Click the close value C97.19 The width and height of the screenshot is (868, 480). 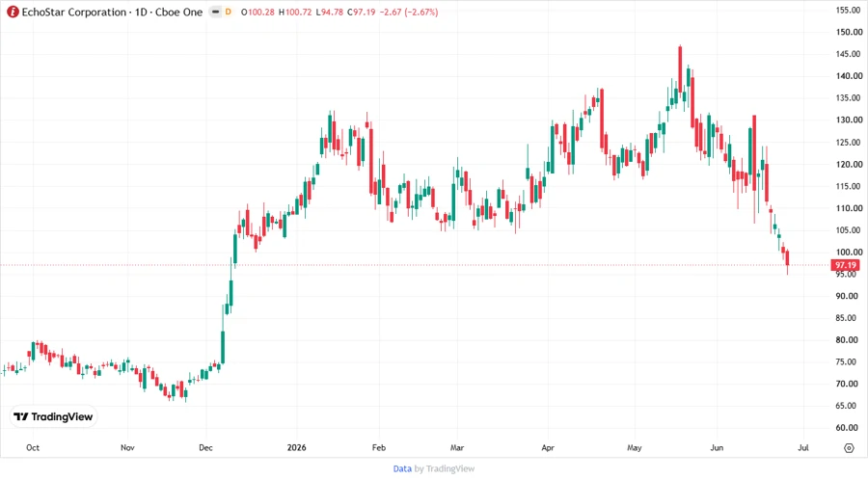(361, 13)
